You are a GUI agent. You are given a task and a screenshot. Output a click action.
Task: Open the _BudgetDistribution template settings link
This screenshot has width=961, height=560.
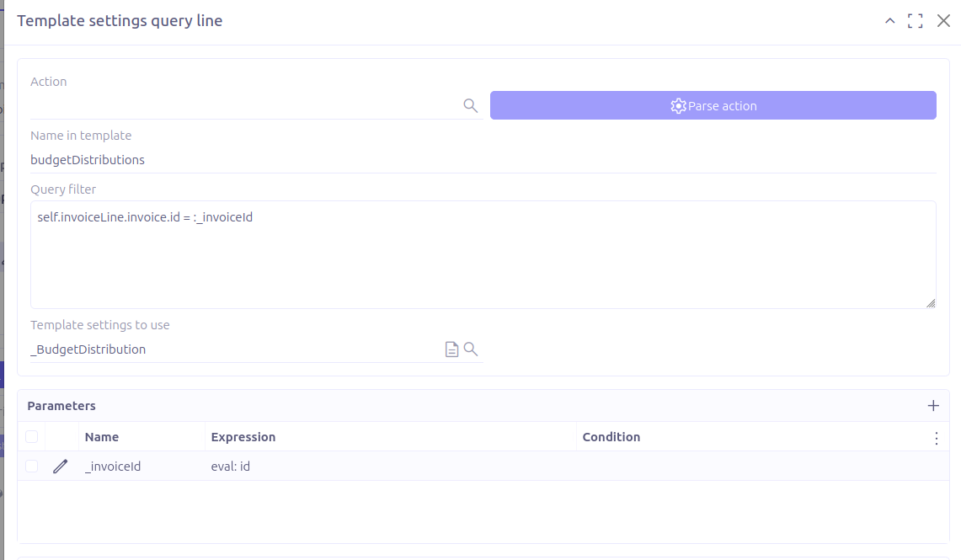(88, 348)
